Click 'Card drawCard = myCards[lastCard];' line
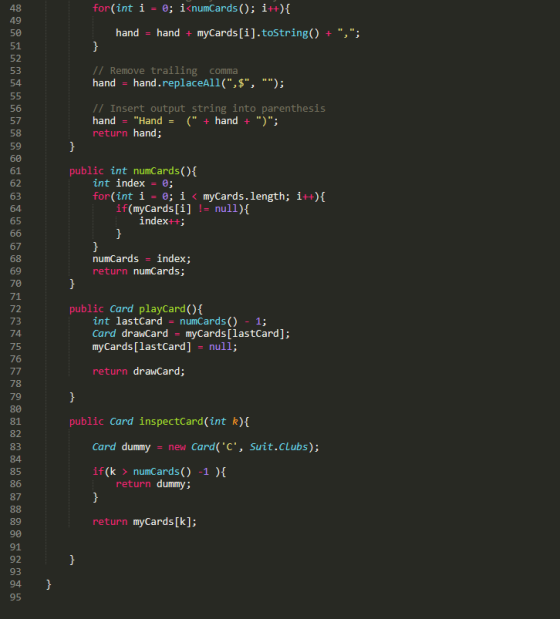 point(191,334)
